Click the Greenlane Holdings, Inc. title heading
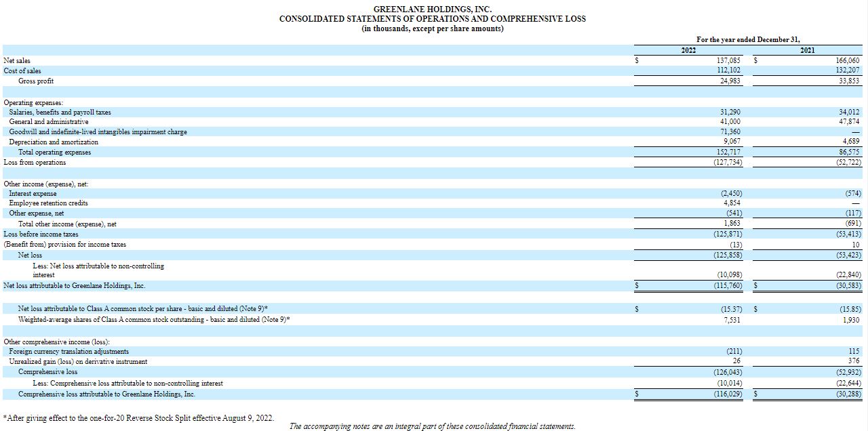The width and height of the screenshot is (868, 431). (x=433, y=9)
